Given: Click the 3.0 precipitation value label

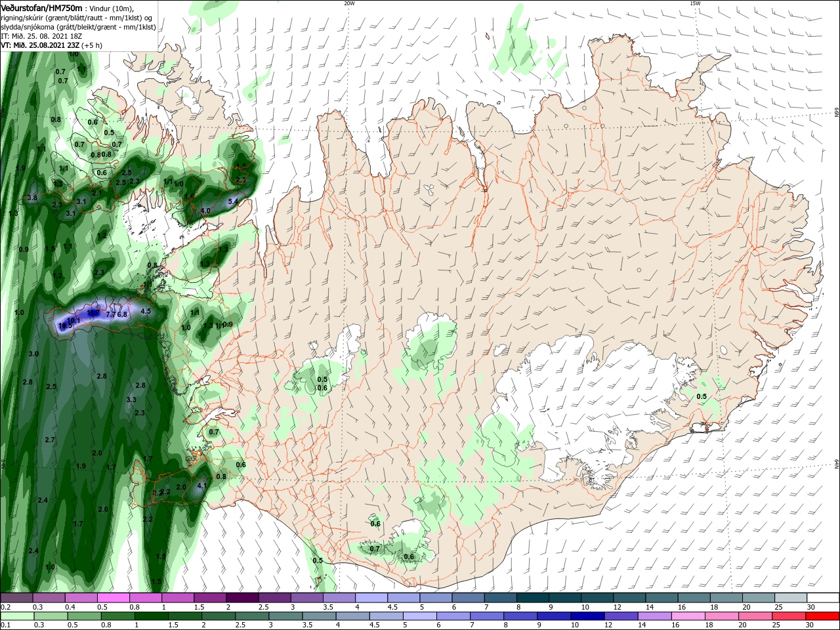Looking at the screenshot, I should [33, 354].
